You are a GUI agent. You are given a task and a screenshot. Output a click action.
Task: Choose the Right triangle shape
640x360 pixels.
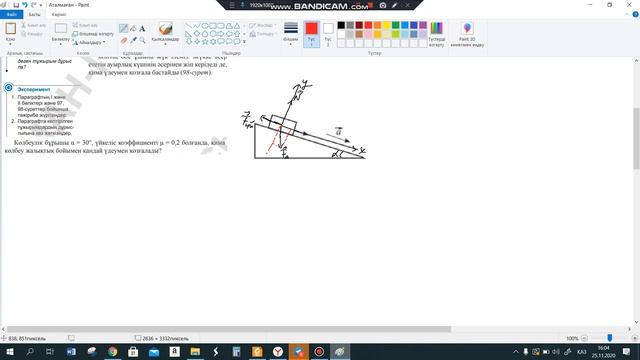pyautogui.click(x=189, y=33)
